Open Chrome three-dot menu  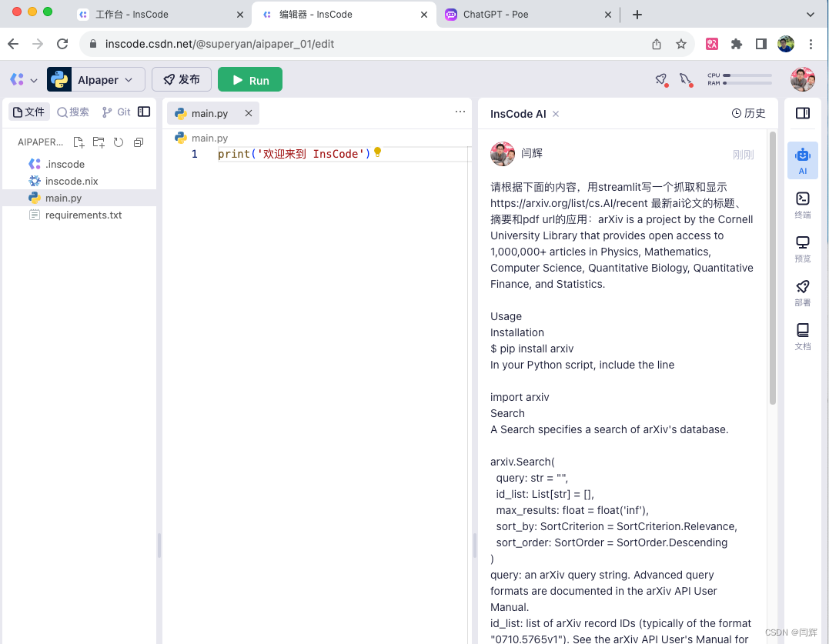(811, 44)
